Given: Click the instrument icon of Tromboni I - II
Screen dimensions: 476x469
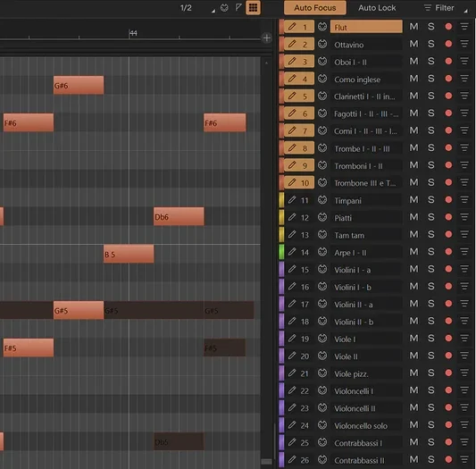Looking at the screenshot, I should pos(322,165).
